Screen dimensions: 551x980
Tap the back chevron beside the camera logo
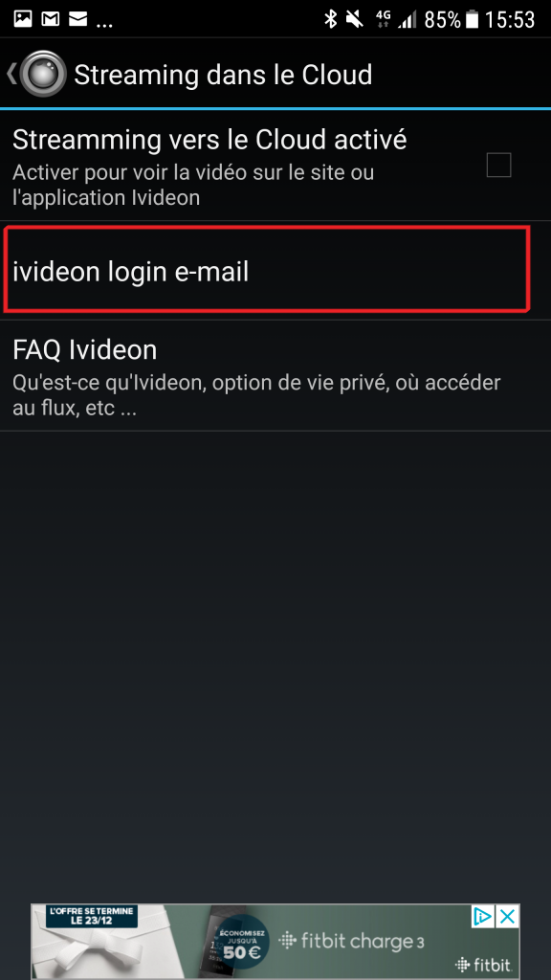pos(11,75)
